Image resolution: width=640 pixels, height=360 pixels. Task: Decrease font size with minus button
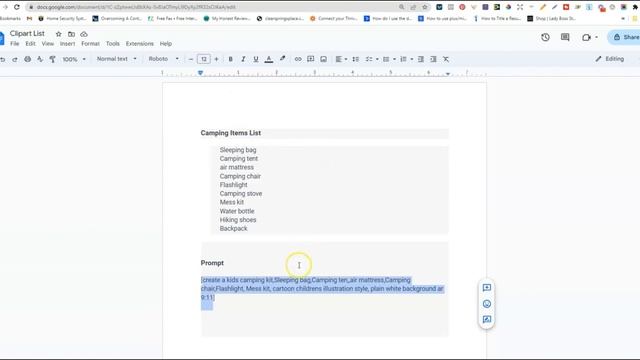pyautogui.click(x=191, y=59)
